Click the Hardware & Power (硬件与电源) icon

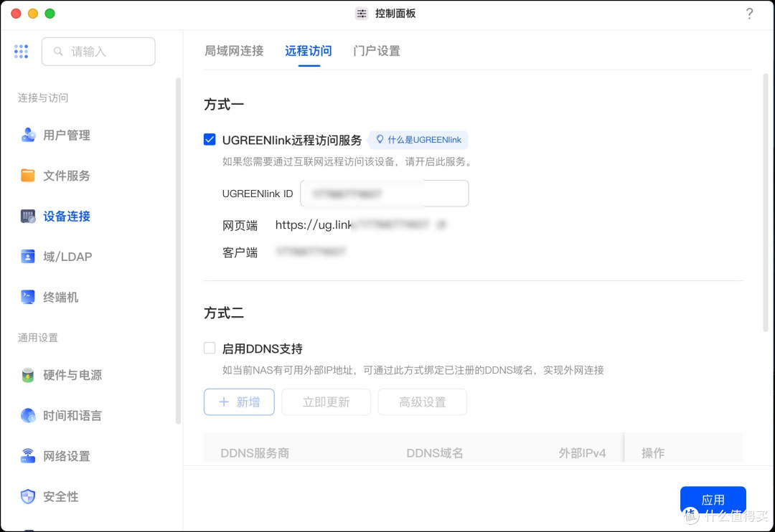coord(28,375)
